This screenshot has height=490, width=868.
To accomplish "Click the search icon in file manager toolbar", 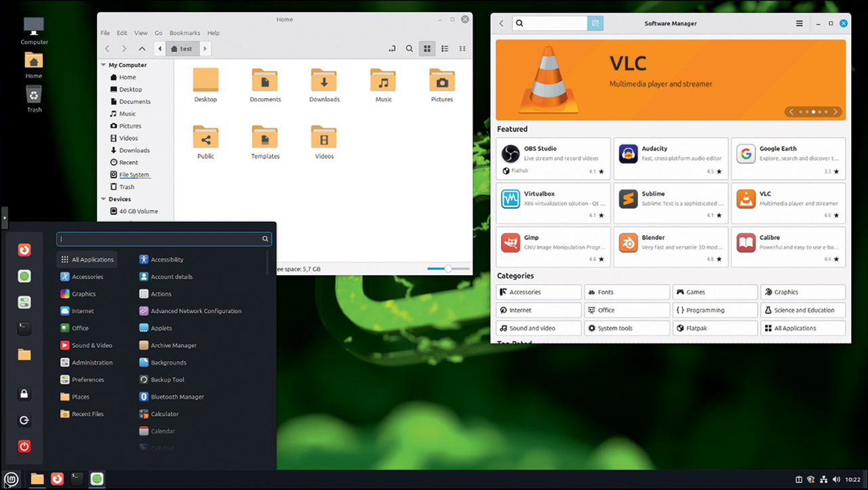I will 410,49.
